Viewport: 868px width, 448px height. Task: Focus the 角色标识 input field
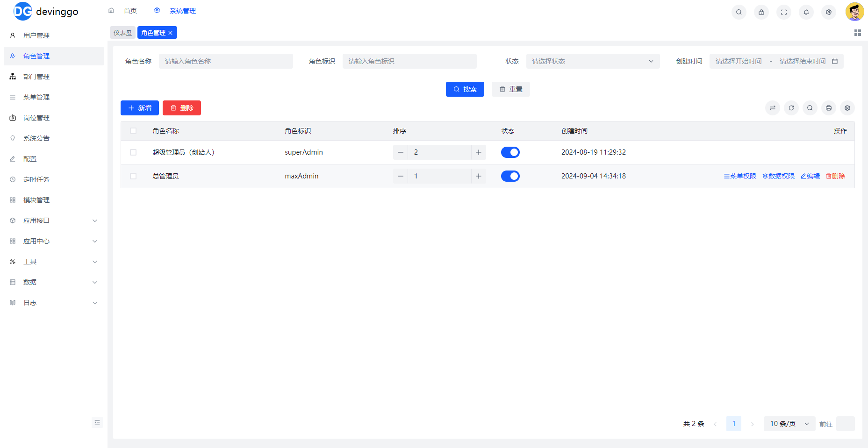[x=409, y=61]
